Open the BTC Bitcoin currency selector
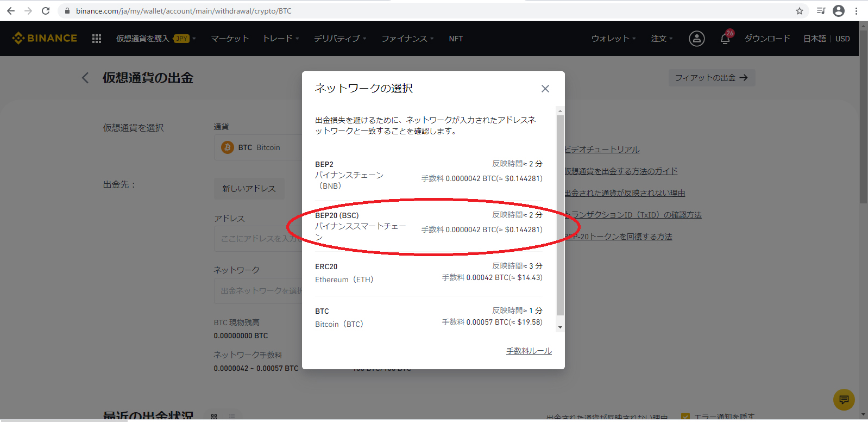 click(x=259, y=147)
